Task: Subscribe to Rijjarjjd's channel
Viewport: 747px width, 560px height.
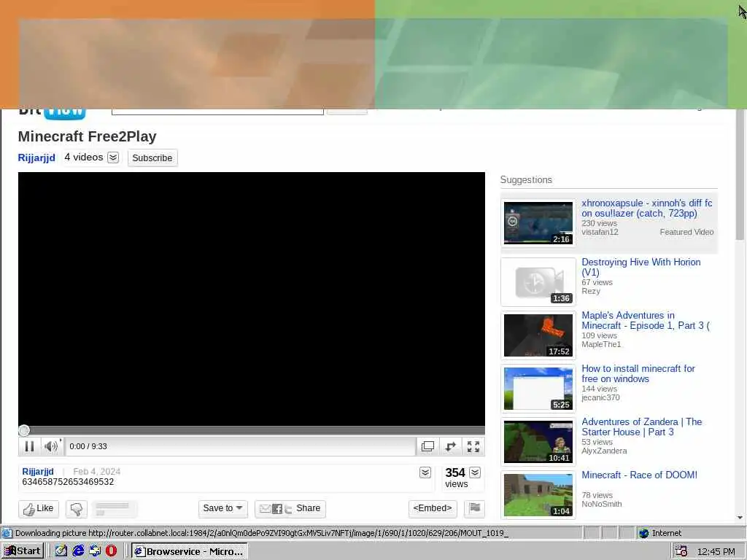Action: [x=152, y=158]
